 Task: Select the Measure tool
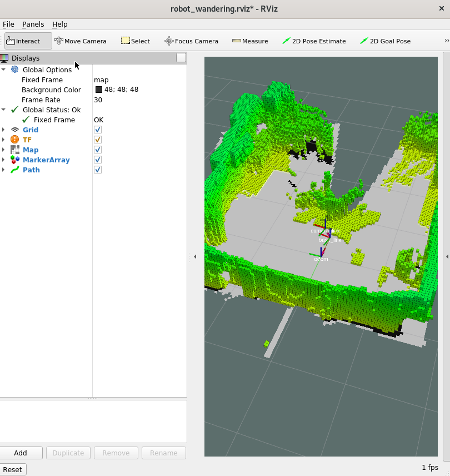pyautogui.click(x=249, y=41)
